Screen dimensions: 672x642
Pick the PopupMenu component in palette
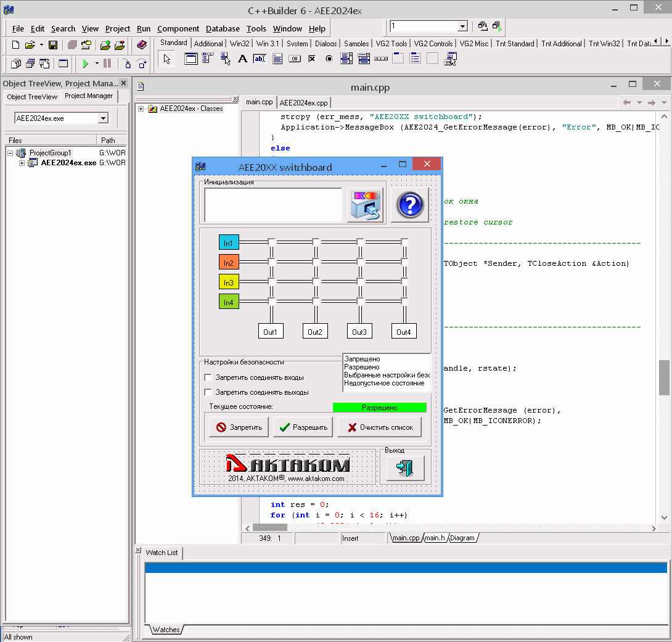click(x=226, y=59)
